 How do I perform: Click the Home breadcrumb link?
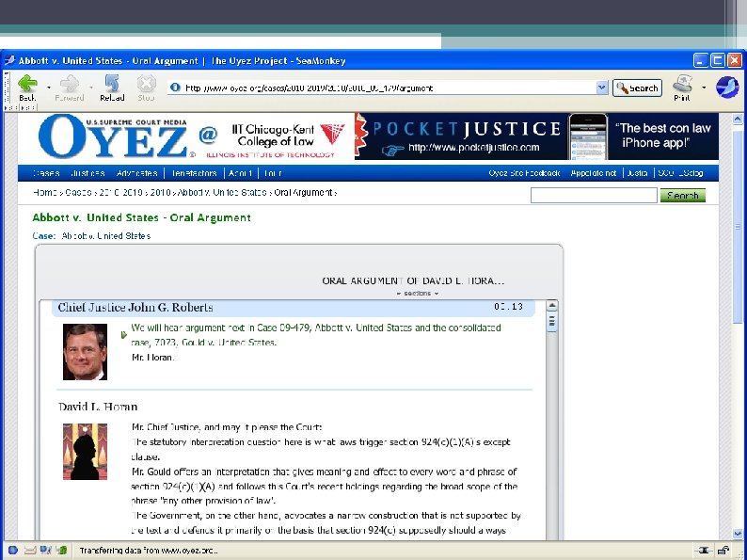click(45, 193)
